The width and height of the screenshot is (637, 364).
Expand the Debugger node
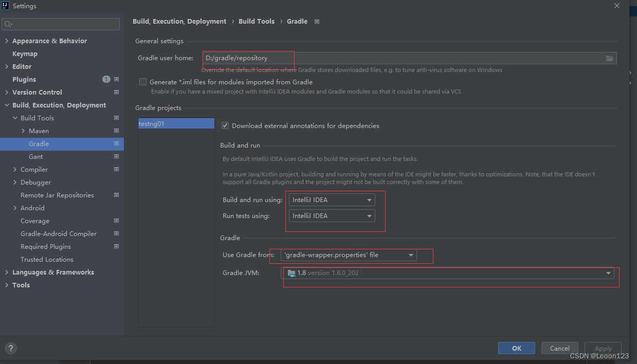tap(15, 182)
